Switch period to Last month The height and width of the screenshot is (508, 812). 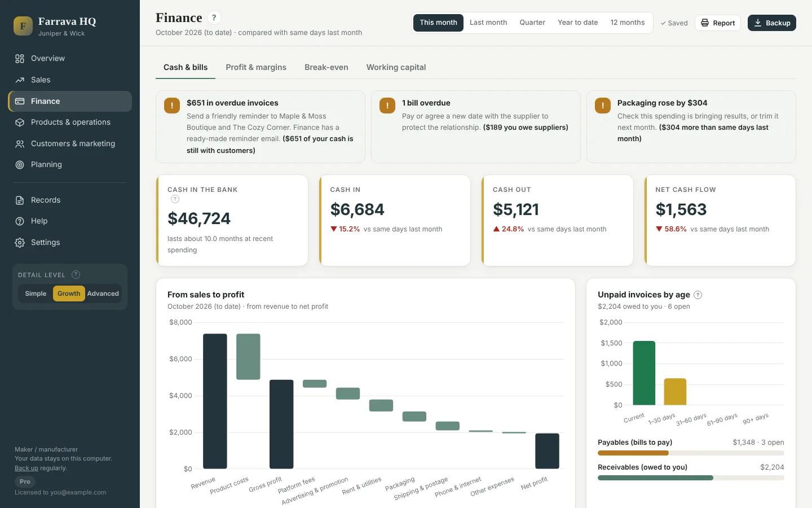click(488, 23)
